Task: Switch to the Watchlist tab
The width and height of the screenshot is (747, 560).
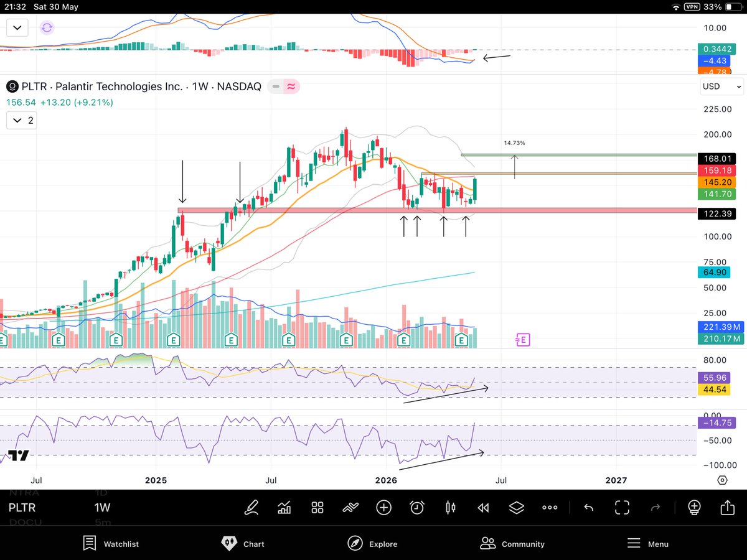Action: tap(111, 543)
